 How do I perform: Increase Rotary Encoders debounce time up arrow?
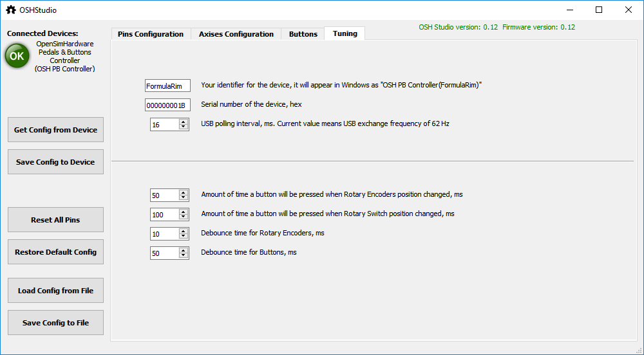(184, 232)
